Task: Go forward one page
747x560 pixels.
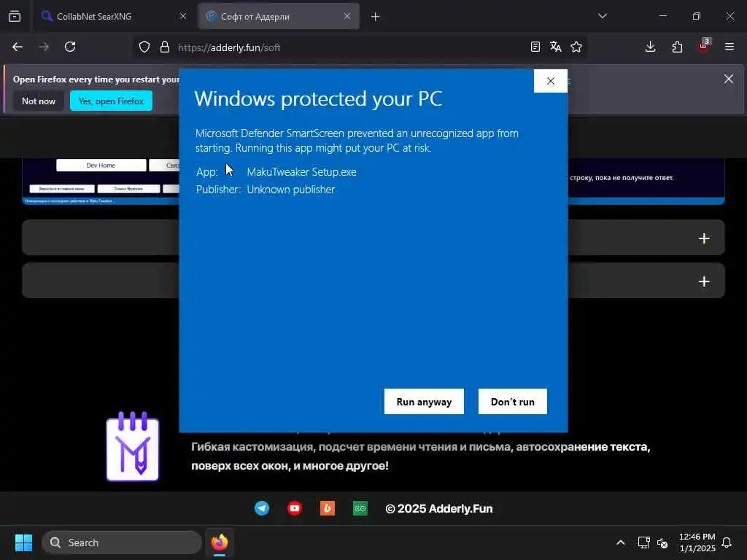Action: 44,47
